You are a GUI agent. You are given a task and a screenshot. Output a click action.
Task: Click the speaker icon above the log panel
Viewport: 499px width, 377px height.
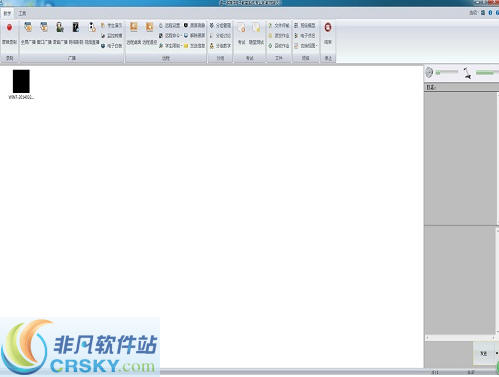pyautogui.click(x=429, y=72)
